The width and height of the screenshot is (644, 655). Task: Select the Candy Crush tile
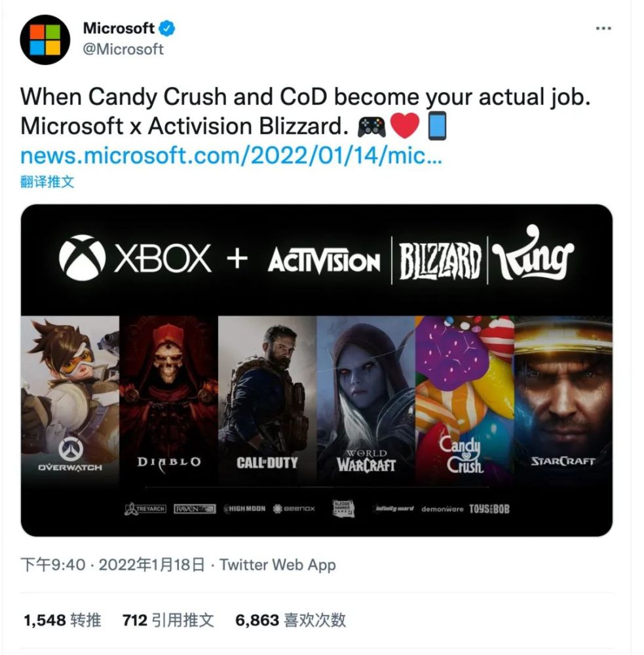pyautogui.click(x=464, y=401)
